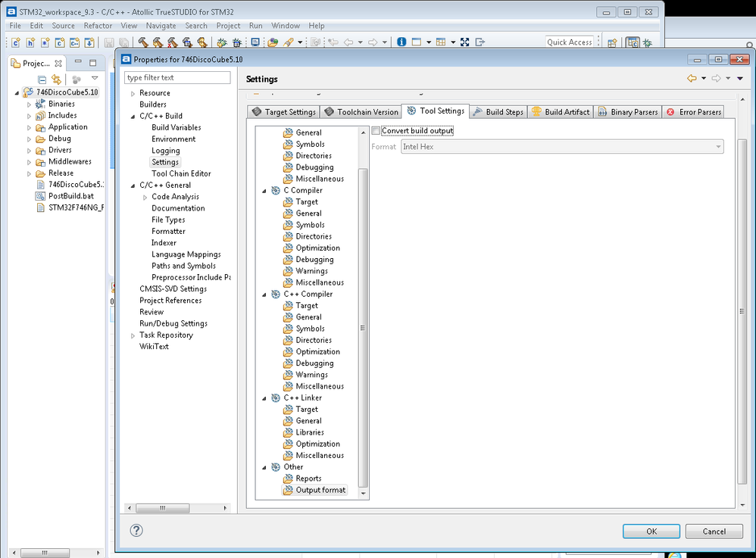The image size is (756, 558).
Task: Select Build Variables in properties tree
Action: click(176, 127)
